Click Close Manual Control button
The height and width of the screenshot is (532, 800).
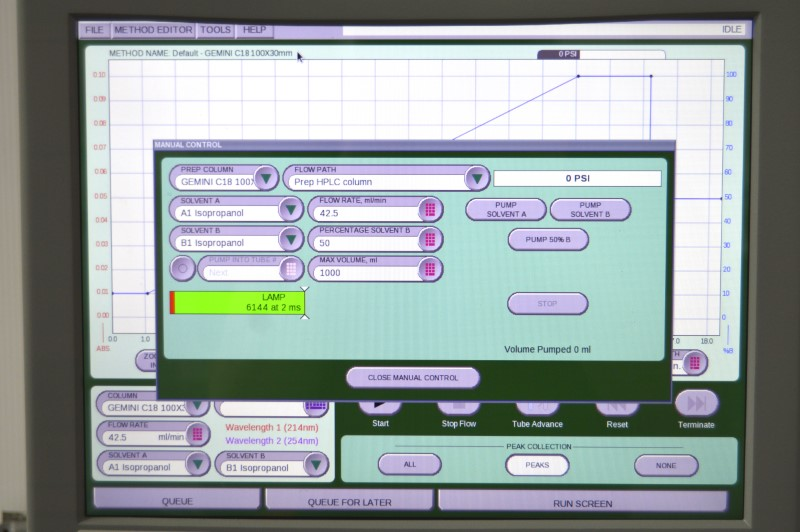[x=413, y=377]
